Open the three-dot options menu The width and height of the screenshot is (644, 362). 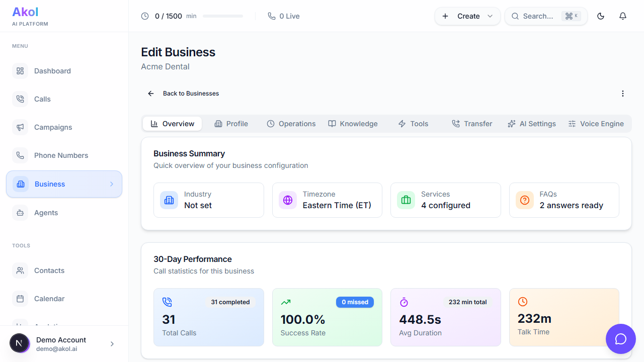tap(623, 94)
